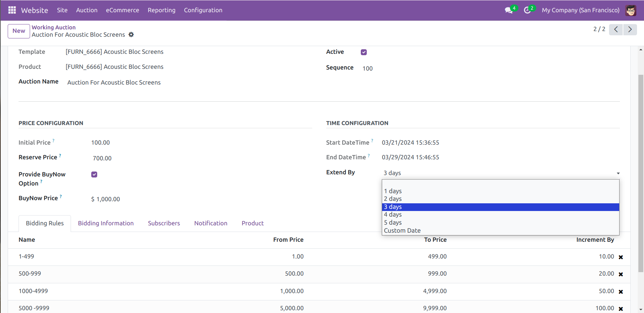Uncheck the Provide BuyNow Option checkbox
The image size is (644, 313).
click(94, 174)
